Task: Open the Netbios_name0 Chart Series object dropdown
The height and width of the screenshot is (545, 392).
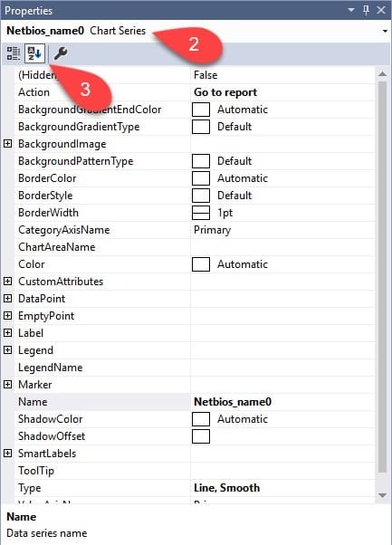Action: (385, 32)
